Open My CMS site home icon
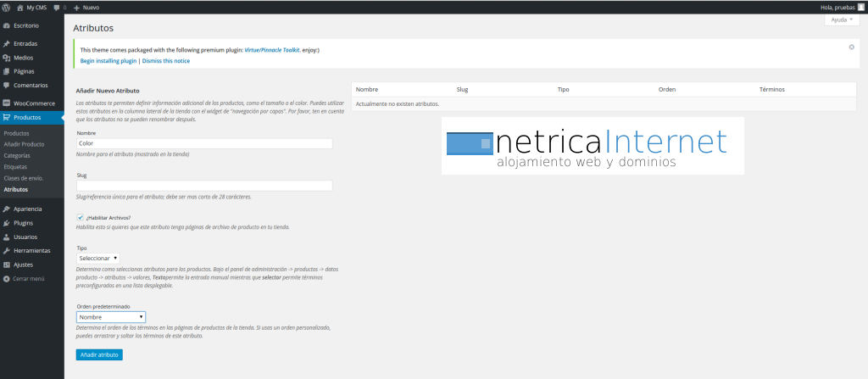This screenshot has height=379, width=868. pos(20,7)
